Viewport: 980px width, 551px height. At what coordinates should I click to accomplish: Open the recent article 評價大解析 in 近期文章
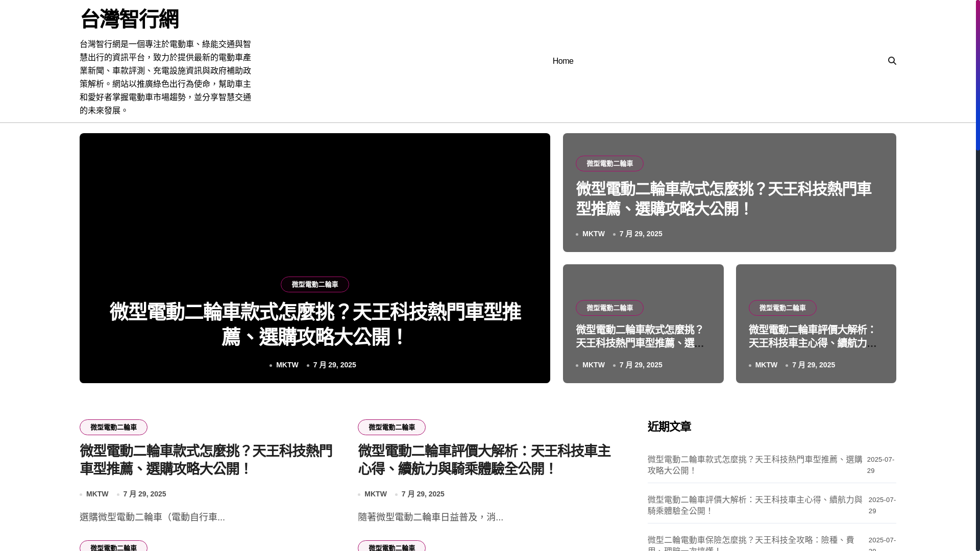click(x=755, y=505)
